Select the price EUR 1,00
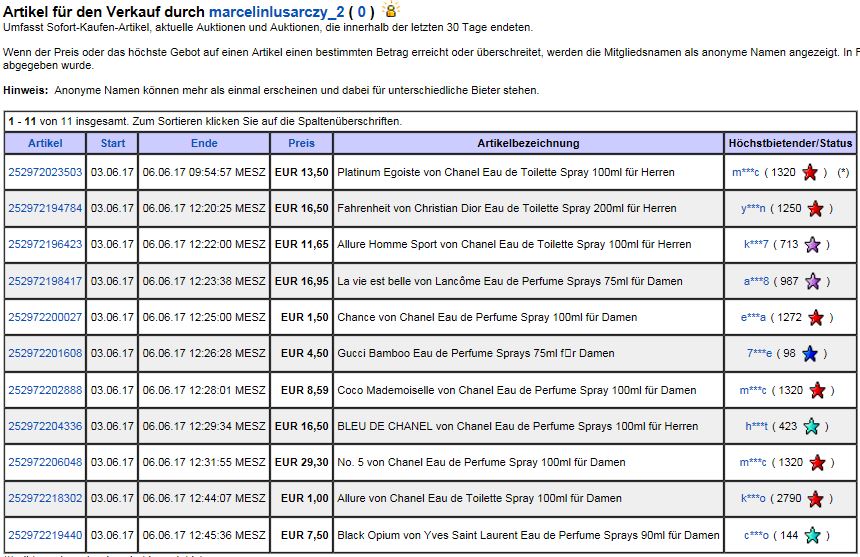 click(304, 499)
